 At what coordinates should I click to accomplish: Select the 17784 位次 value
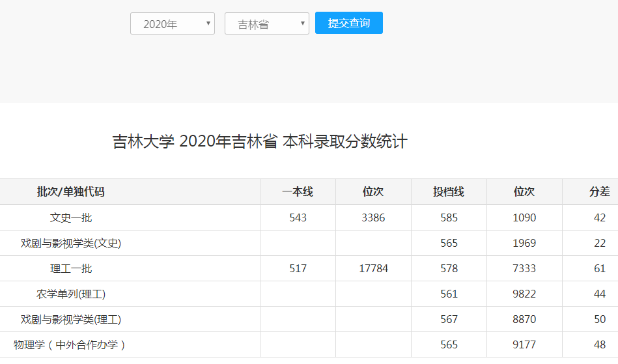coord(373,269)
